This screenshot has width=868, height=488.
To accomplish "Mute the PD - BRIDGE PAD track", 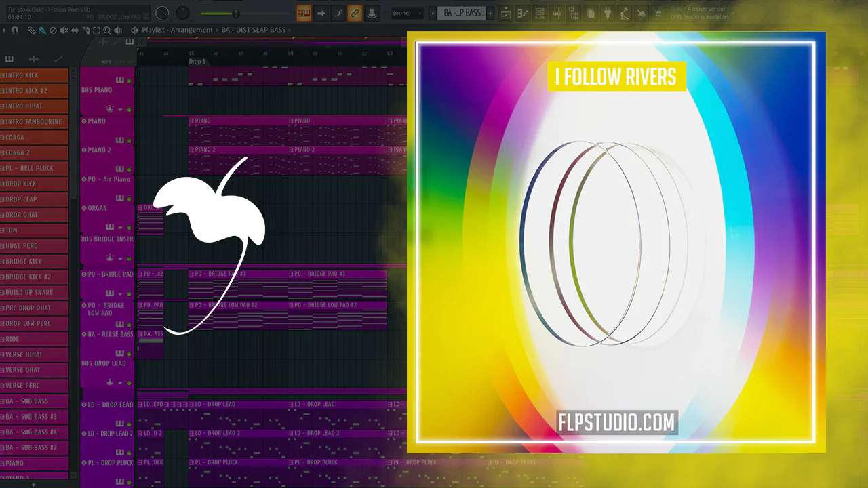I will (x=129, y=293).
